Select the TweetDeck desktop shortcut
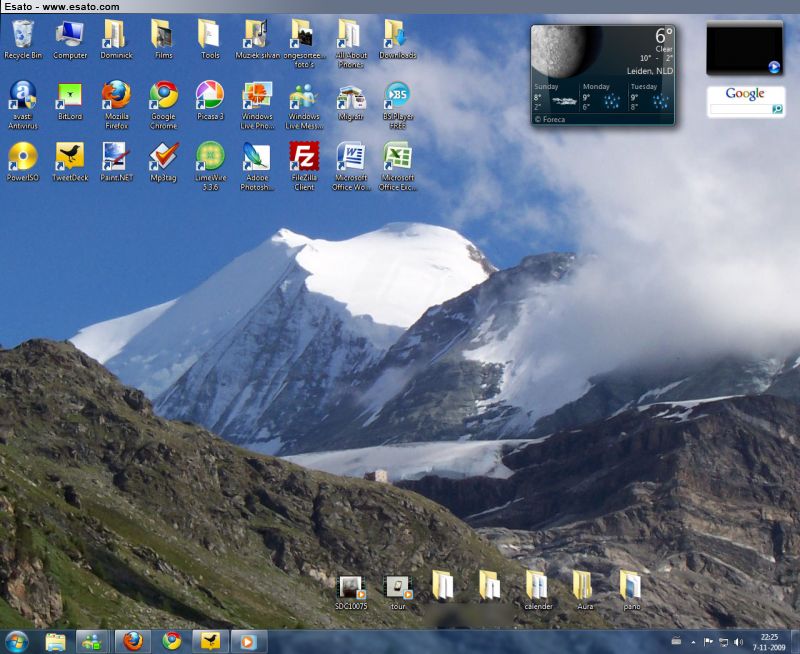The image size is (800, 654). tap(70, 162)
